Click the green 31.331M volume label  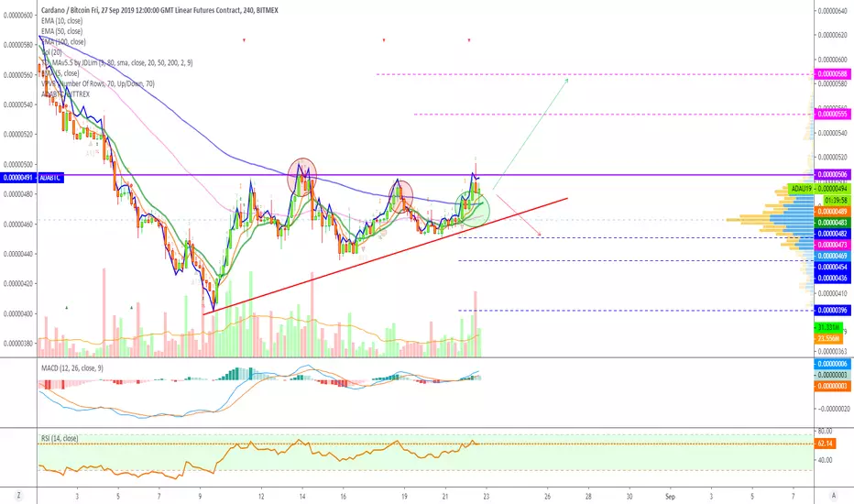point(828,327)
